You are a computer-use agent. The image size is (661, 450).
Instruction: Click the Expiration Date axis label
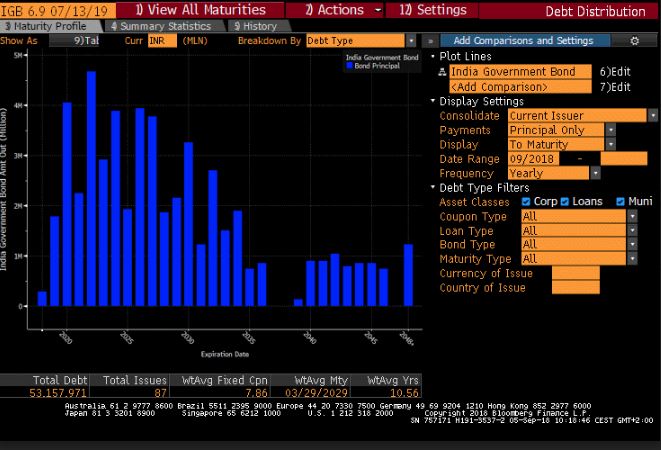point(225,354)
